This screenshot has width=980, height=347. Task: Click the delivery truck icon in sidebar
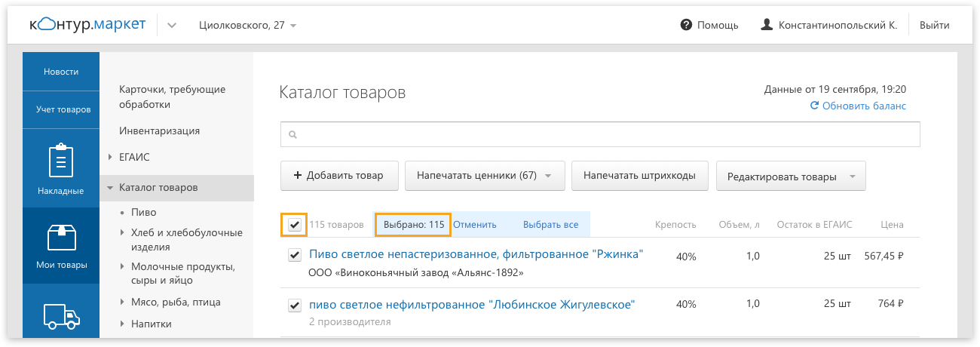point(61,315)
